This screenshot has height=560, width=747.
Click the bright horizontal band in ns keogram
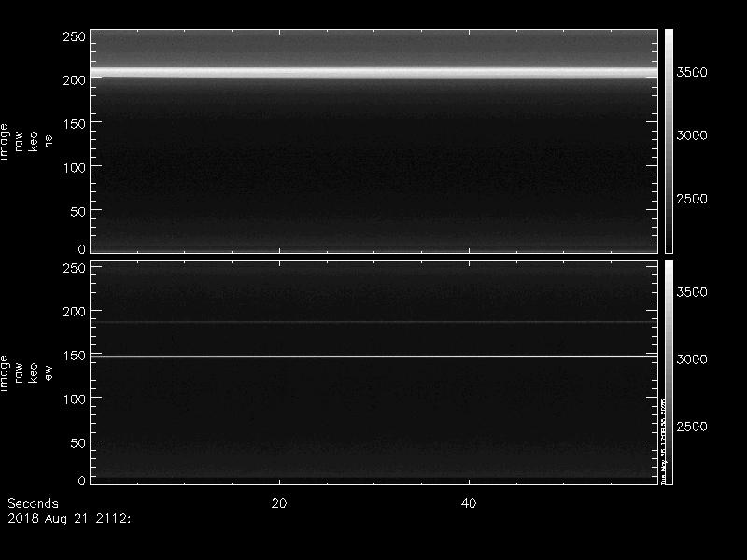click(x=374, y=73)
